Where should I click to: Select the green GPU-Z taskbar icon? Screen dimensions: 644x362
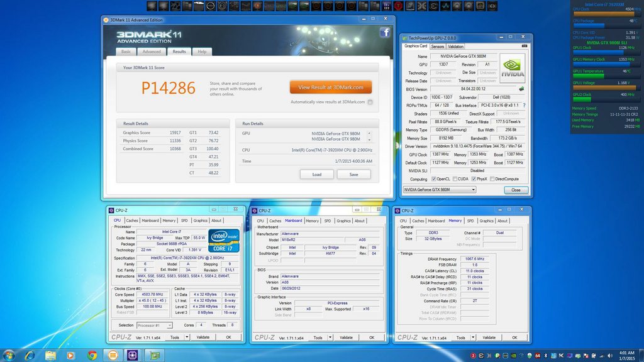tap(155, 355)
